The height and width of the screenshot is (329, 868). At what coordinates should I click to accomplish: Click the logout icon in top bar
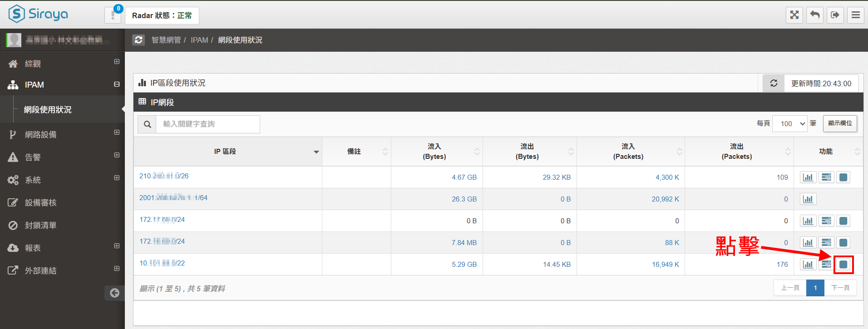pos(835,15)
